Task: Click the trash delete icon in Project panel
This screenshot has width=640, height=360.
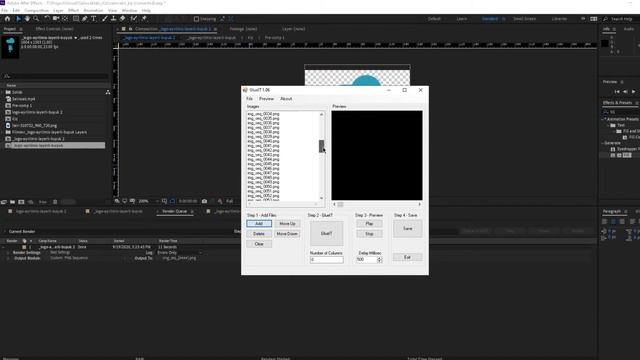Action: pyautogui.click(x=55, y=202)
